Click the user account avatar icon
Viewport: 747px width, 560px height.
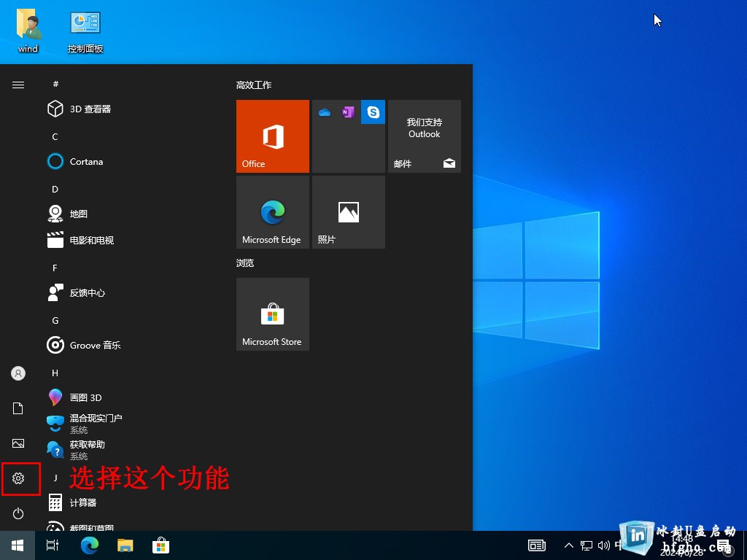tap(18, 373)
